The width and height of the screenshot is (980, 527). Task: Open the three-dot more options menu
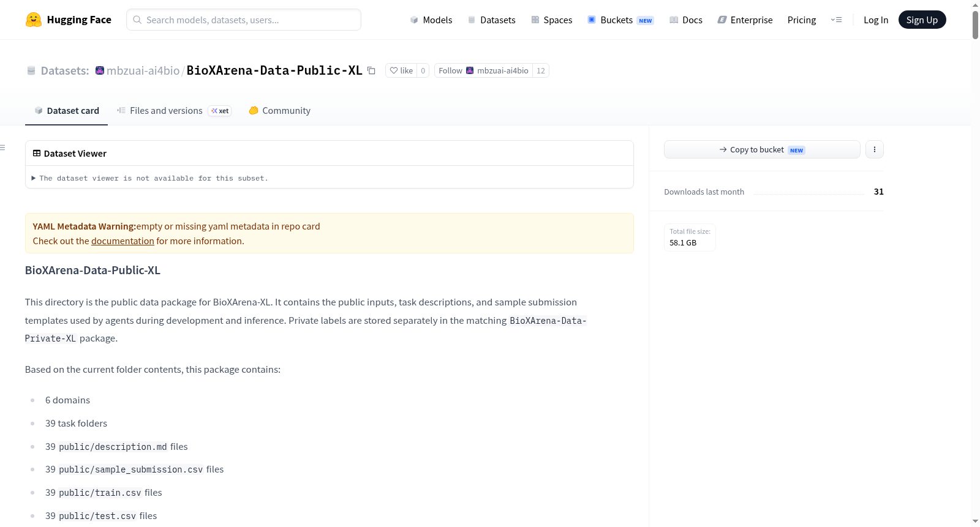(x=875, y=149)
